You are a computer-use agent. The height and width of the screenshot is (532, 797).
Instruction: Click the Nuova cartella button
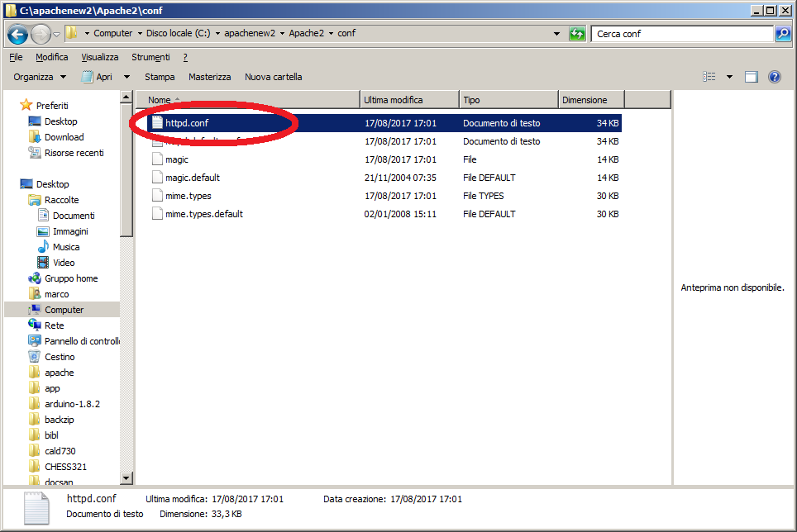tap(273, 77)
